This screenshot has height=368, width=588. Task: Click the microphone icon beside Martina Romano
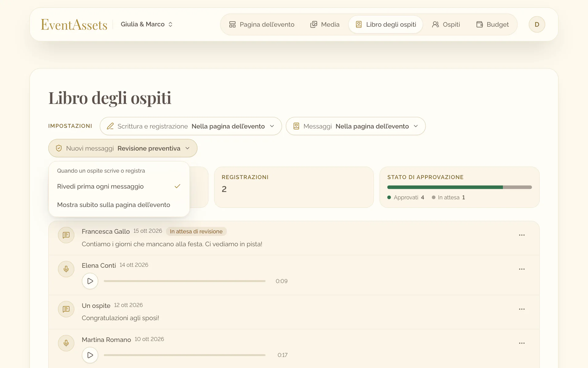[66, 343]
